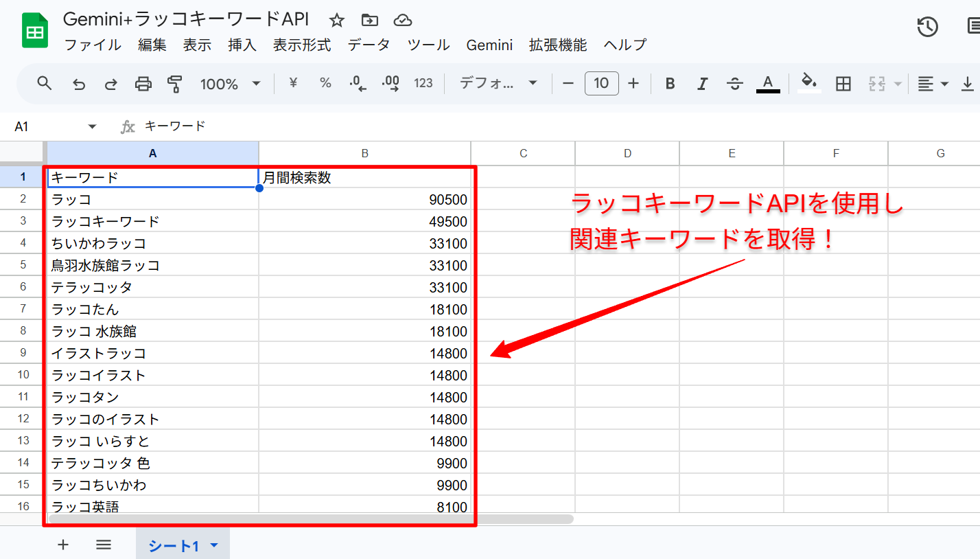
Task: Open the zoom 100% dropdown
Action: click(230, 84)
